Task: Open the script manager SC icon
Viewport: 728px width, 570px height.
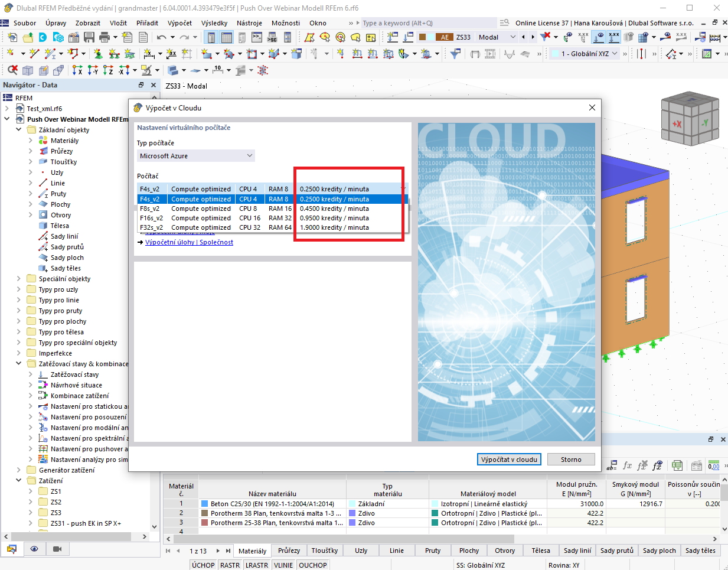Action: [x=272, y=37]
